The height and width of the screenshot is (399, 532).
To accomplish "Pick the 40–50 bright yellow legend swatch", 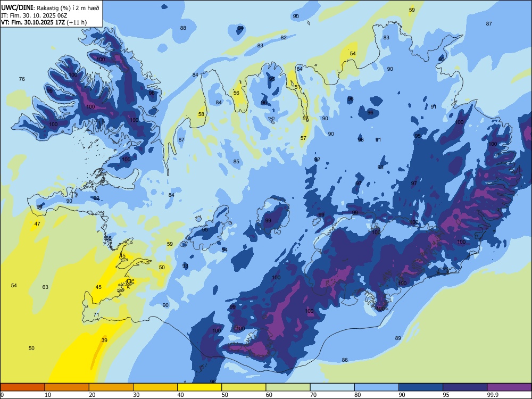I will (x=199, y=387).
